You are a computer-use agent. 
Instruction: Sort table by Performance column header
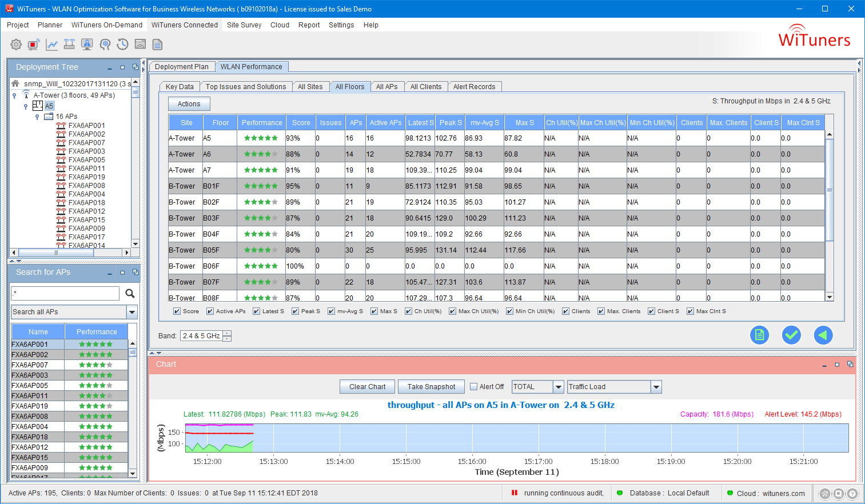(262, 123)
